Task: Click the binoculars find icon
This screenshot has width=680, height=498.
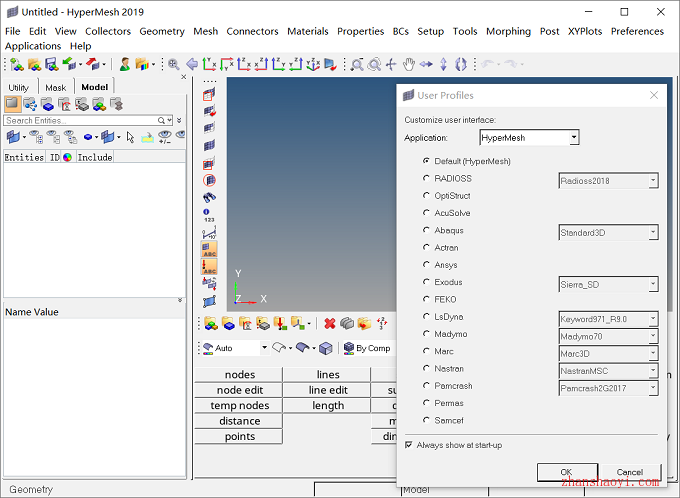Action: (x=209, y=197)
